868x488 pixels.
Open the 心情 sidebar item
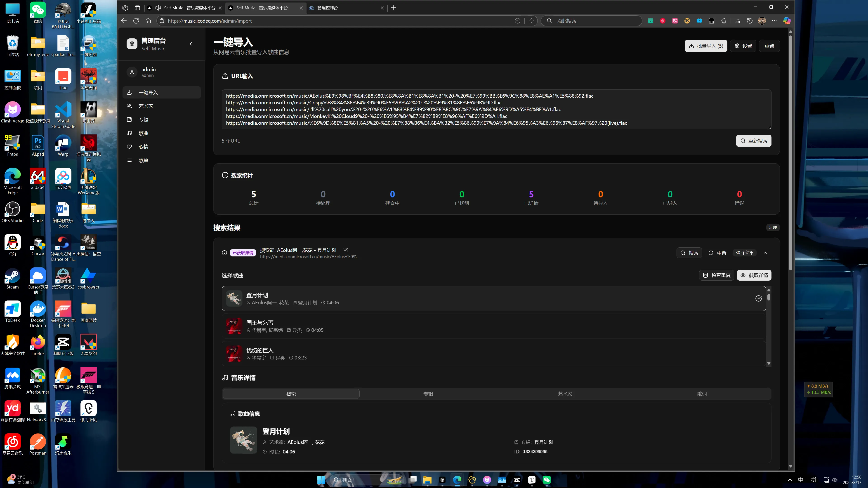144,146
